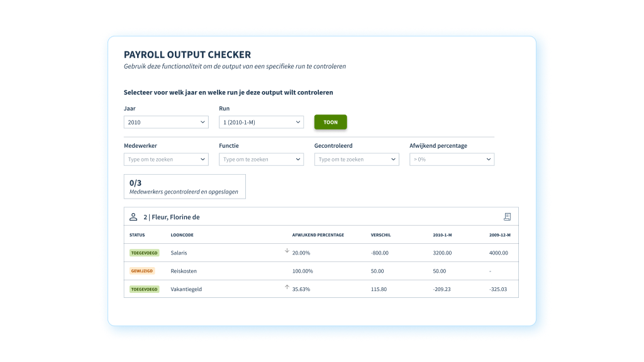Click the LOONCODE column header
644x362 pixels.
tap(182, 235)
